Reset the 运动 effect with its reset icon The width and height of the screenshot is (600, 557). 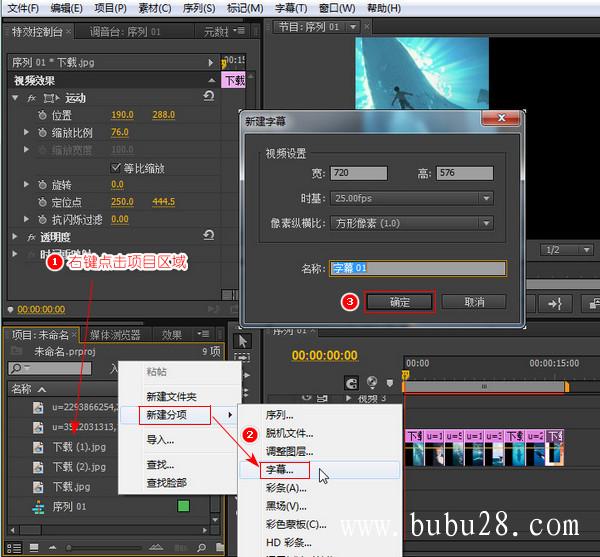[x=209, y=96]
